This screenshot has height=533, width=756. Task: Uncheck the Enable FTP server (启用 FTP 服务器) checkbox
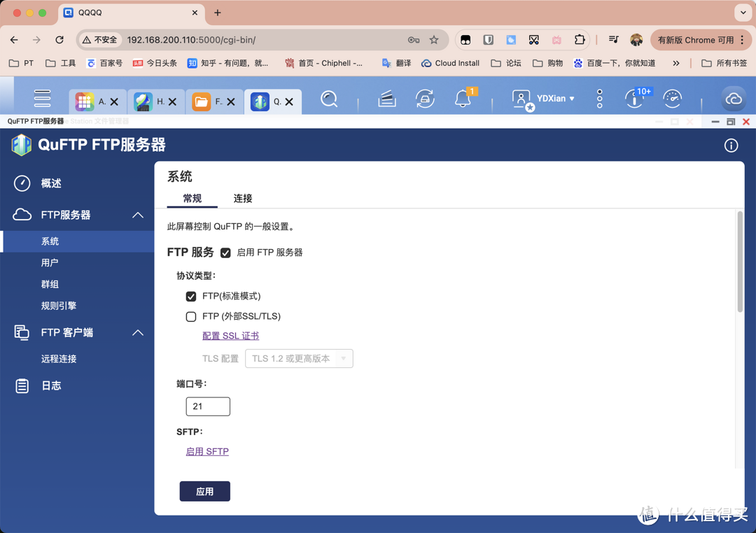(x=225, y=253)
